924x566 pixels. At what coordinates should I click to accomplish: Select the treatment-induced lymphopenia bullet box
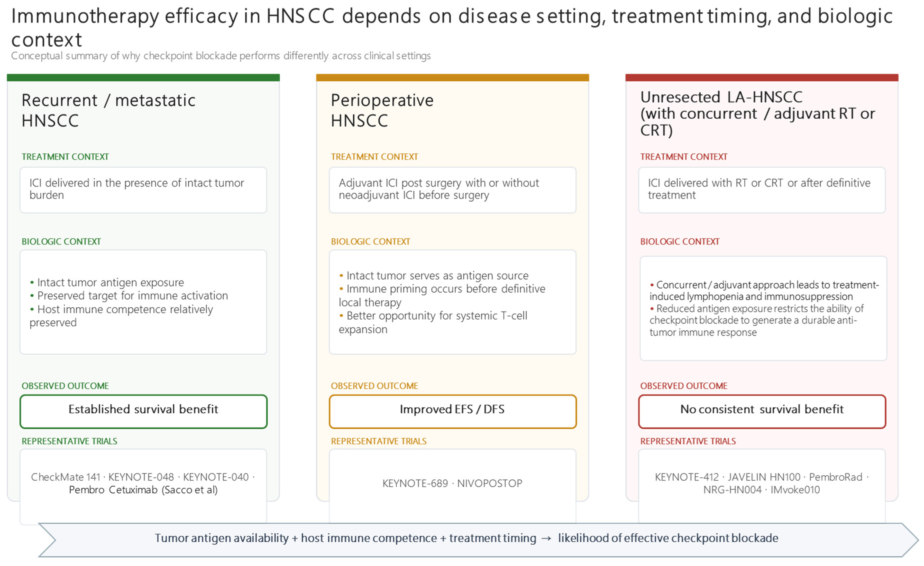click(x=763, y=309)
